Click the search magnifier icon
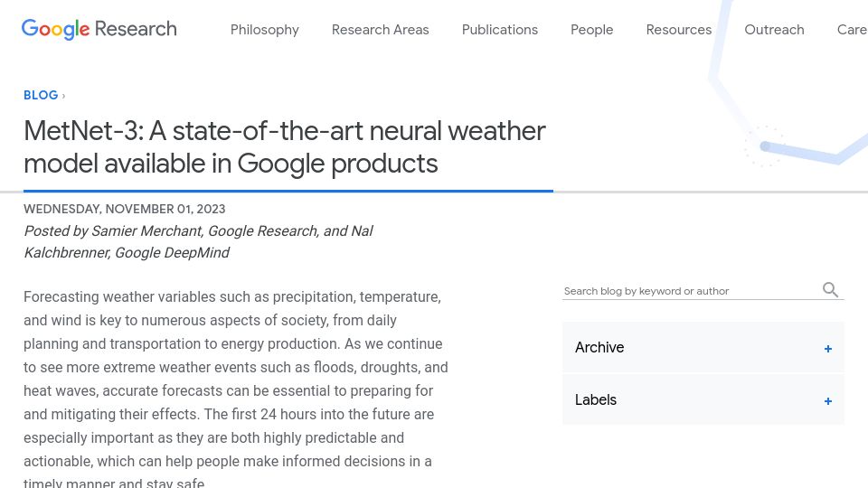 pos(830,289)
